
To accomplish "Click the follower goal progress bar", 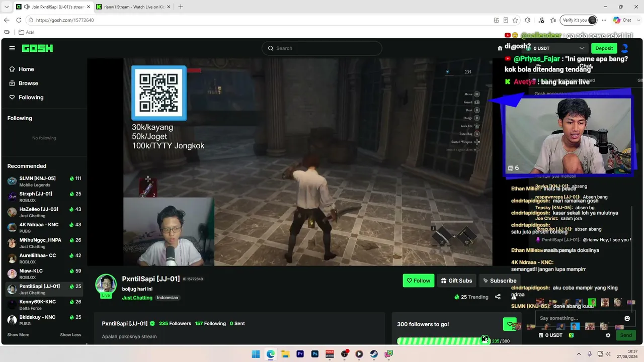I will point(443,341).
